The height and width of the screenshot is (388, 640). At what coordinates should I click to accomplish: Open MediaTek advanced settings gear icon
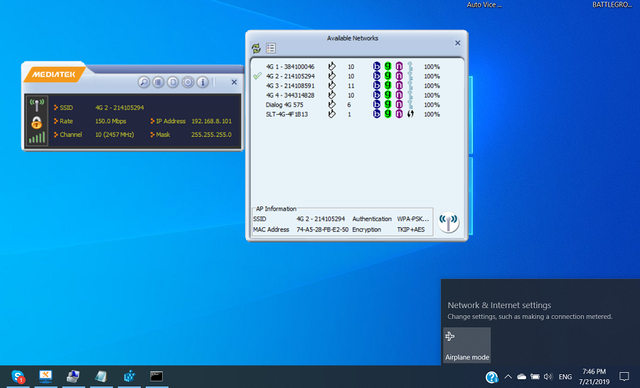(188, 82)
